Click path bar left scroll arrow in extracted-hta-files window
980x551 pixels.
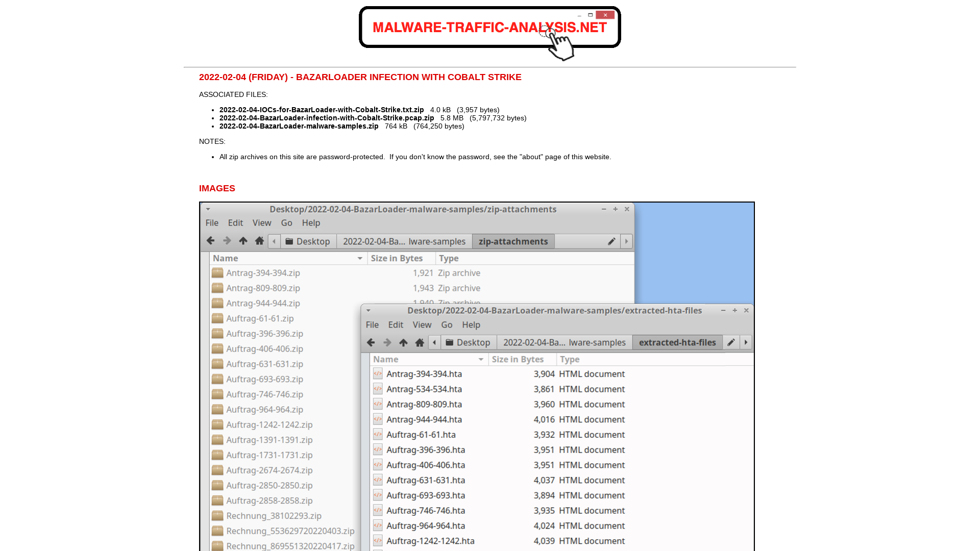pyautogui.click(x=434, y=342)
